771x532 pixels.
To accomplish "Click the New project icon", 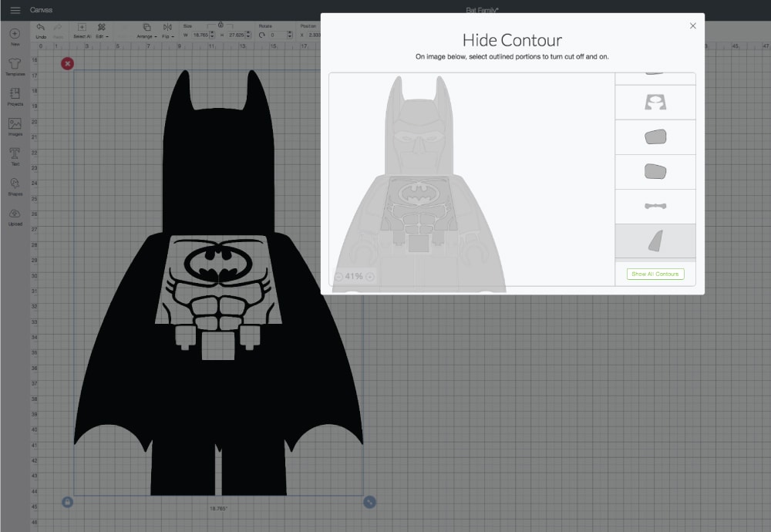I will (15, 35).
